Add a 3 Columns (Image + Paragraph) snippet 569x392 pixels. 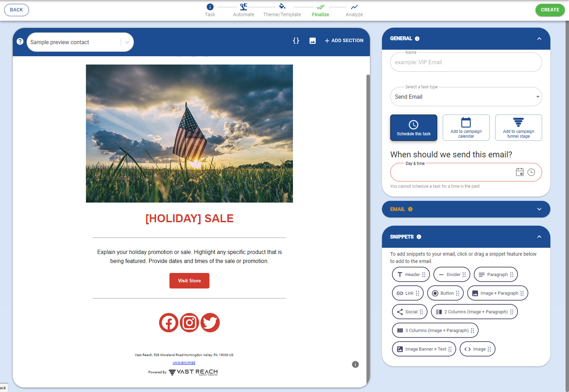(x=435, y=331)
